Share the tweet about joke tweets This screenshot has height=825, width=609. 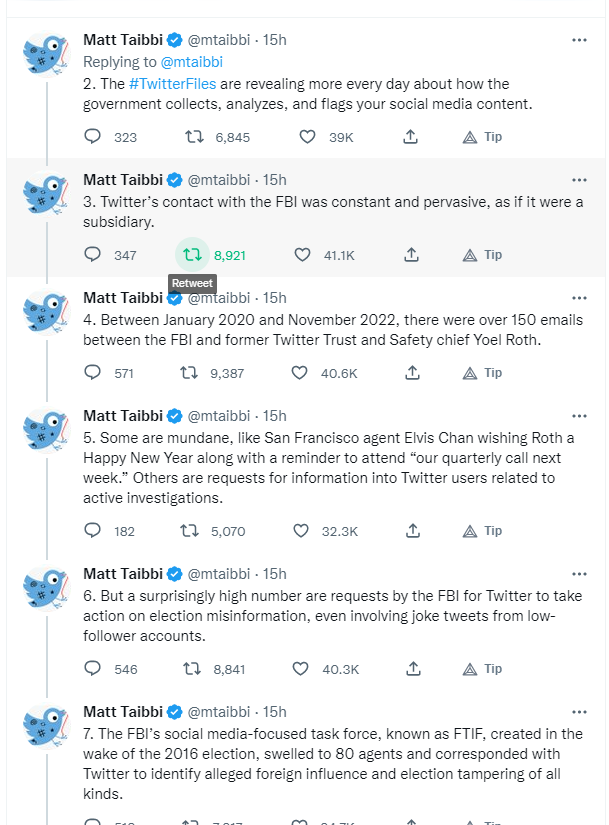point(411,669)
